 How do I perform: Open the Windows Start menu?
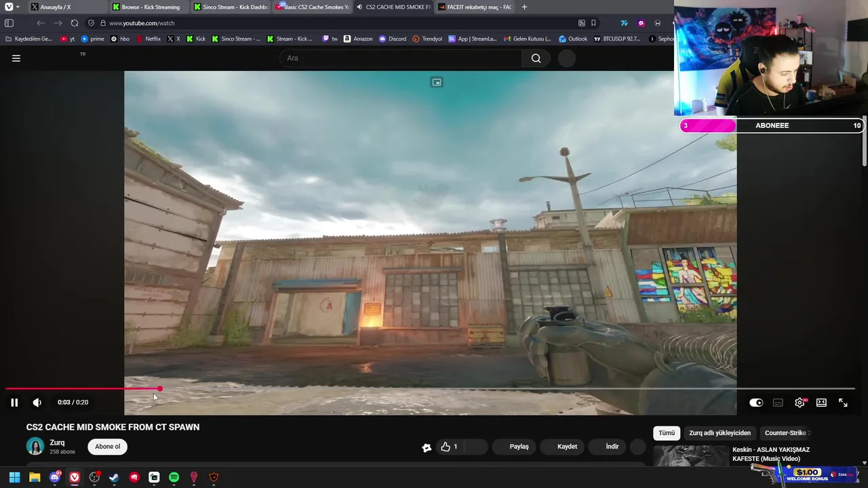tap(14, 477)
